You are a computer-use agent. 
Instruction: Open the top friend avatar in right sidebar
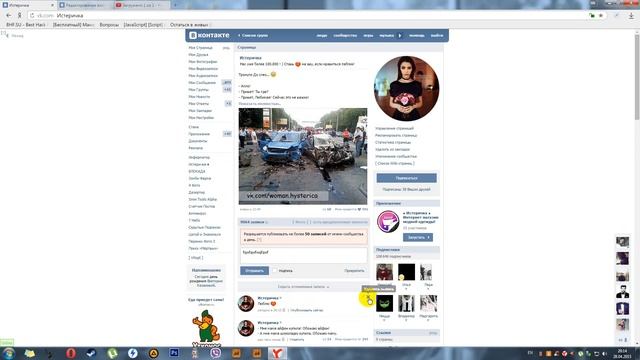pyautogui.click(x=622, y=242)
